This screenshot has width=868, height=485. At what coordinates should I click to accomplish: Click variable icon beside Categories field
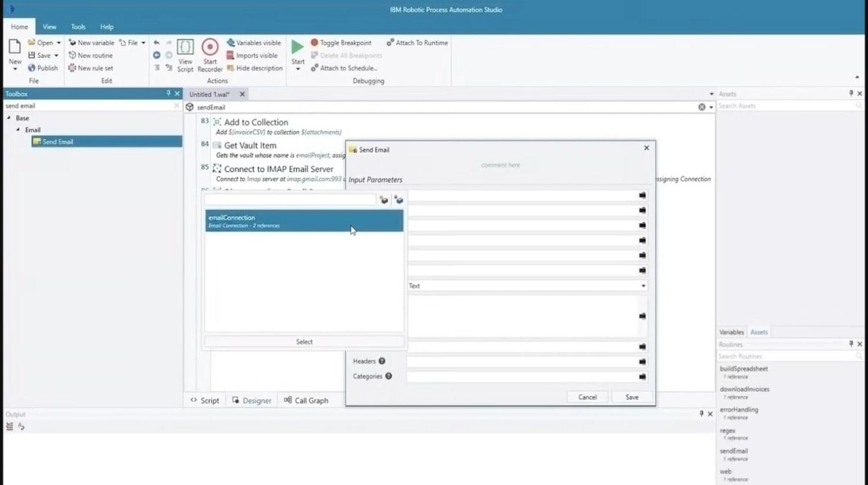tap(643, 377)
